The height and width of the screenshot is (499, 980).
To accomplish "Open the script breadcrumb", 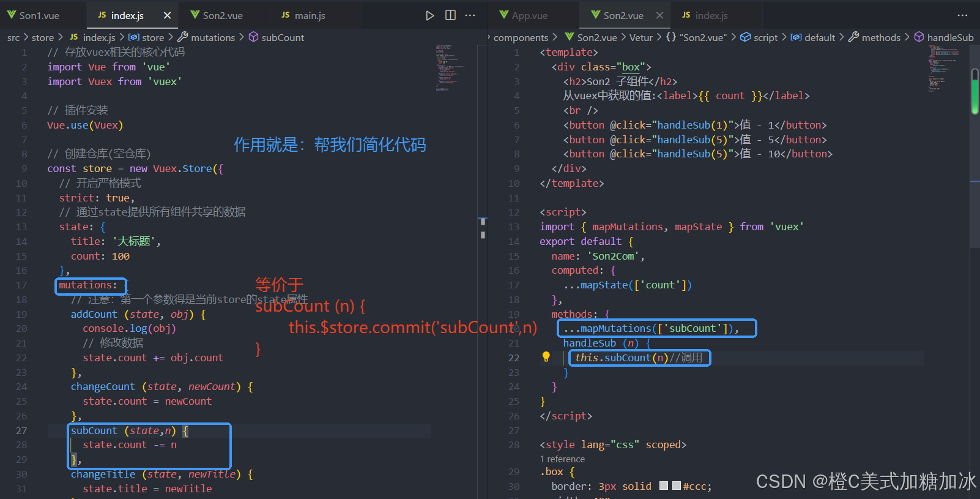I will [x=759, y=37].
